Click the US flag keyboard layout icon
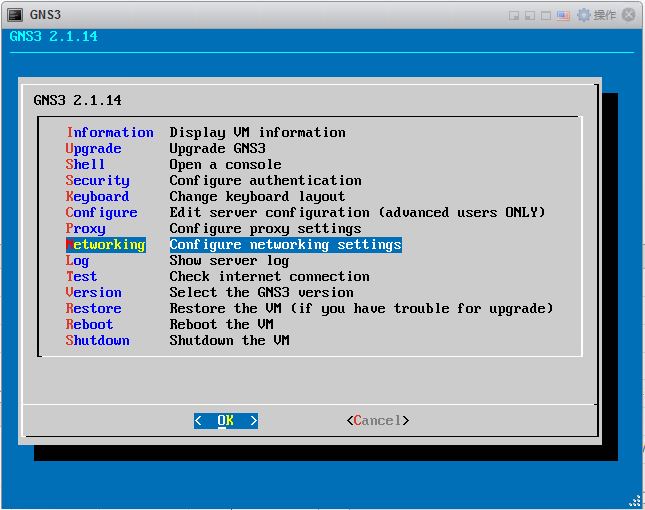The width and height of the screenshot is (645, 510). (x=563, y=16)
